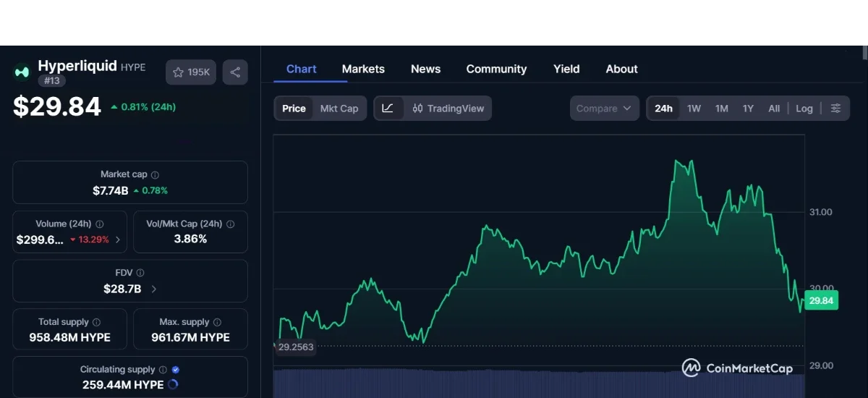Viewport: 868px width, 398px height.
Task: Open TradingView candlestick chart view
Action: (x=448, y=109)
